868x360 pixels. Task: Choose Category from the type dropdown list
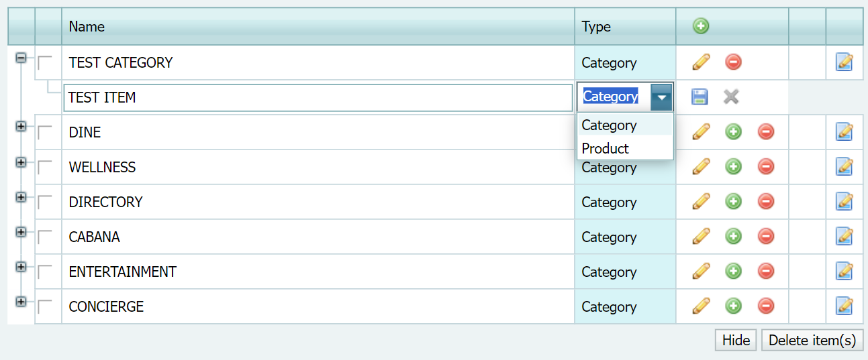[x=625, y=125]
